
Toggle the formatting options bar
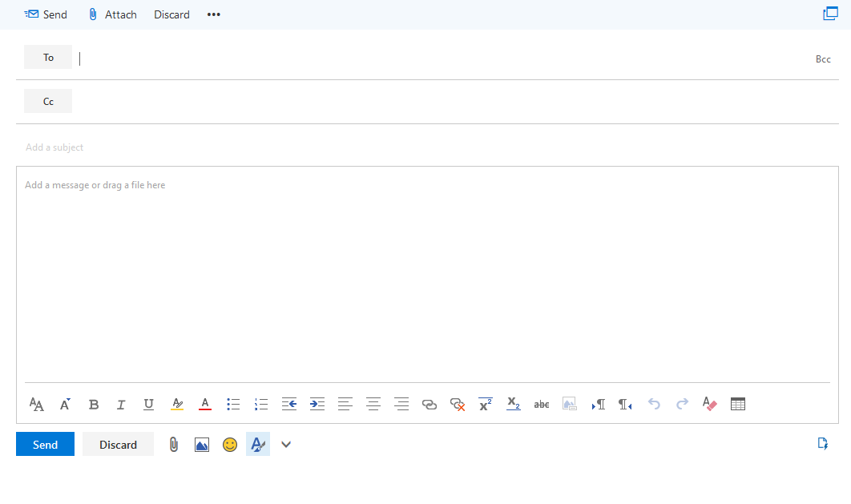pyautogui.click(x=258, y=445)
